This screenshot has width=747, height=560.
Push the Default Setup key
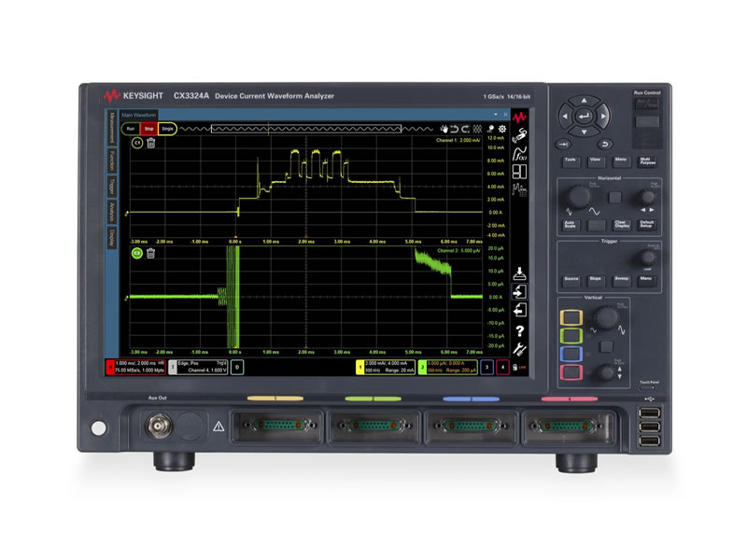tap(646, 224)
